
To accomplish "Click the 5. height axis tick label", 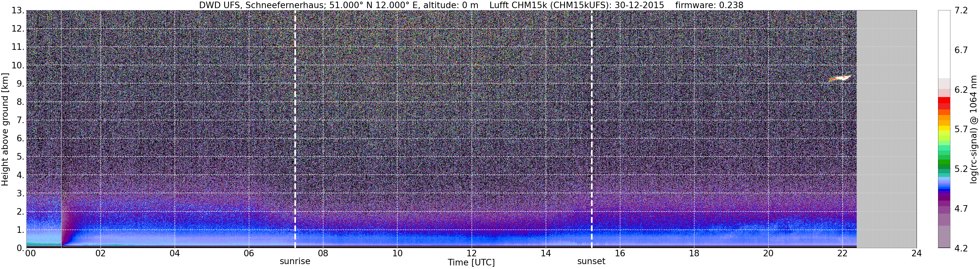I will 20,157.
